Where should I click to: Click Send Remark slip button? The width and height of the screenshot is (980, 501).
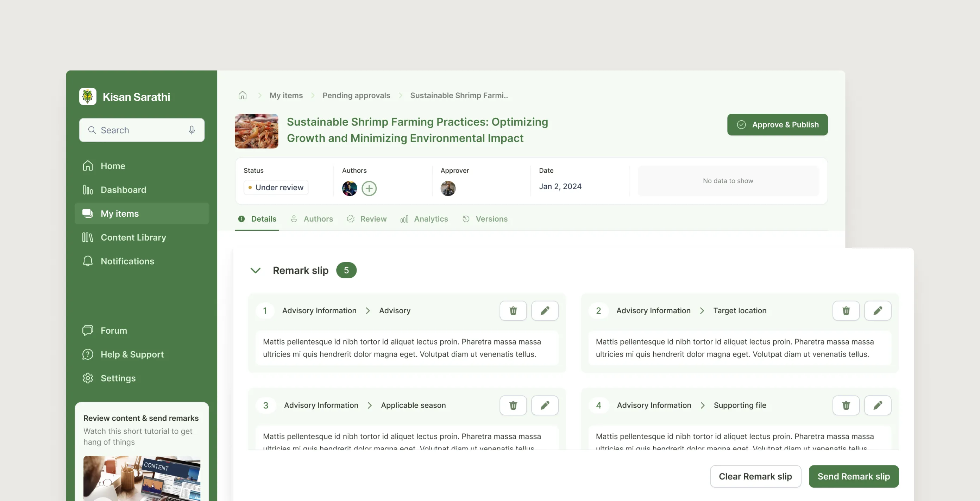click(x=853, y=476)
